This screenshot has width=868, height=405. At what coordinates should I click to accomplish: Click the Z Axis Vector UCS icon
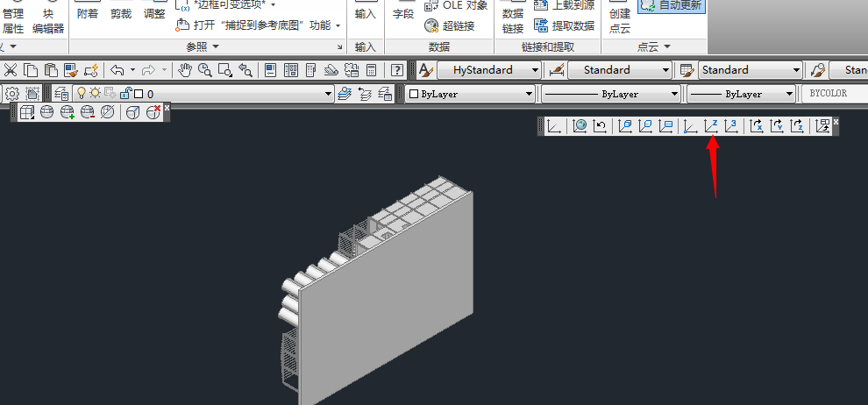click(711, 126)
